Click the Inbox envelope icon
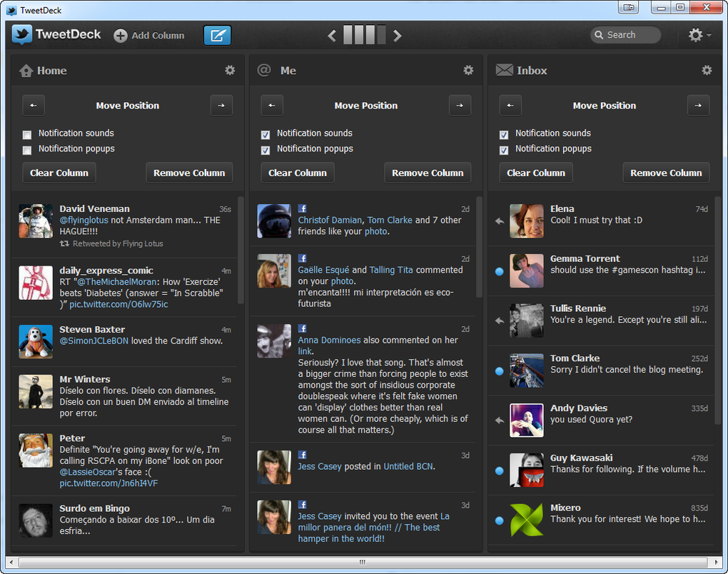The image size is (728, 574). [x=504, y=70]
